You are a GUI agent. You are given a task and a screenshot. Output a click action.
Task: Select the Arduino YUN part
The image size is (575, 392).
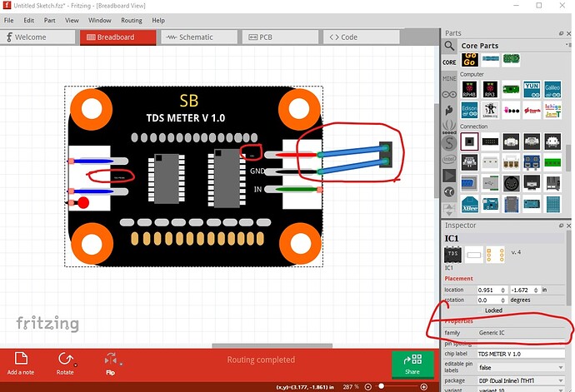pyautogui.click(x=532, y=89)
